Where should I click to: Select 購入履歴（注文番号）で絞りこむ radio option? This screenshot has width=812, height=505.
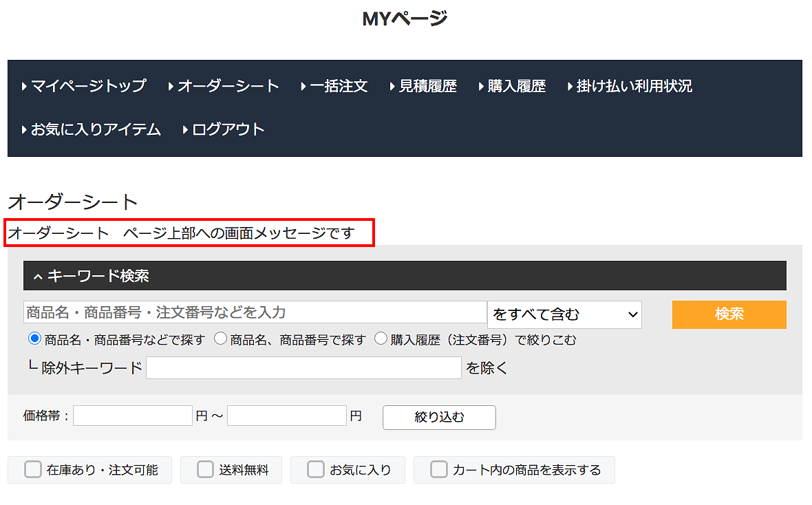click(381, 339)
